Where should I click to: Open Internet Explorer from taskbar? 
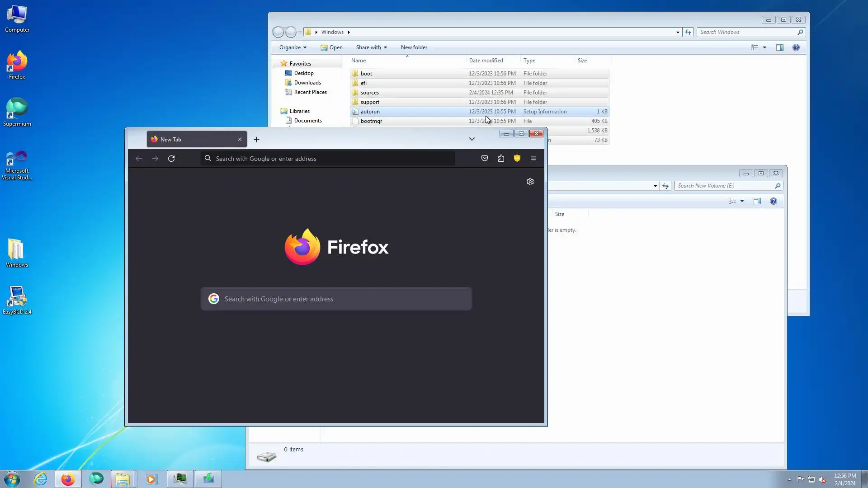coord(40,479)
